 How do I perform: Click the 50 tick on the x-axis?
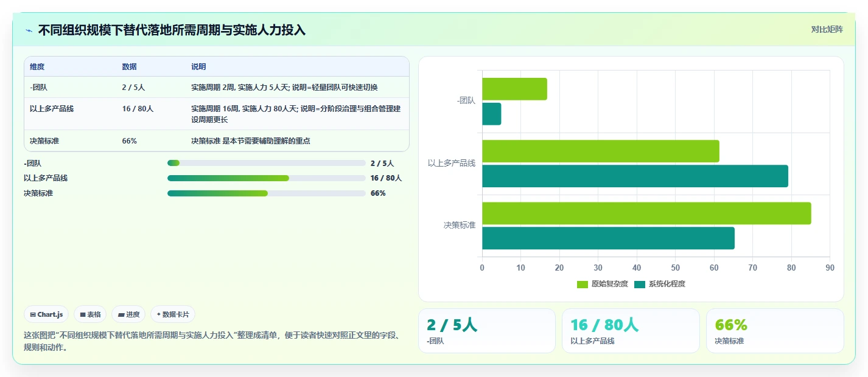675,268
